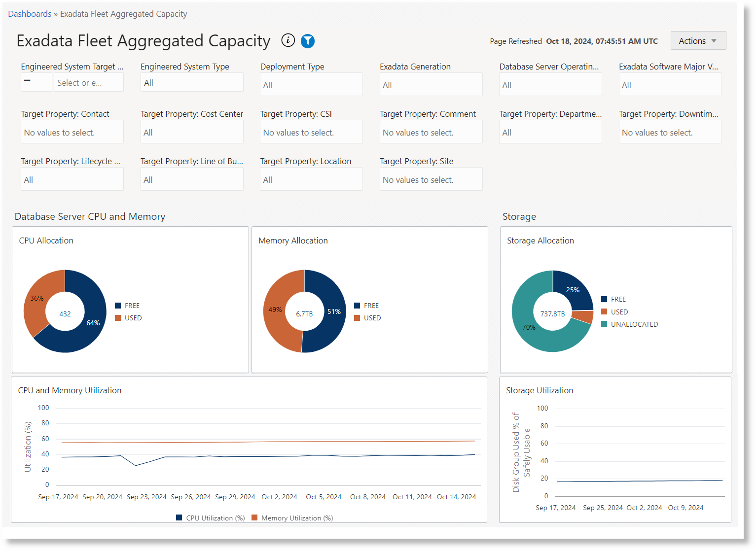
Task: Toggle USED legend swatch in CPU Allocation
Action: [118, 318]
